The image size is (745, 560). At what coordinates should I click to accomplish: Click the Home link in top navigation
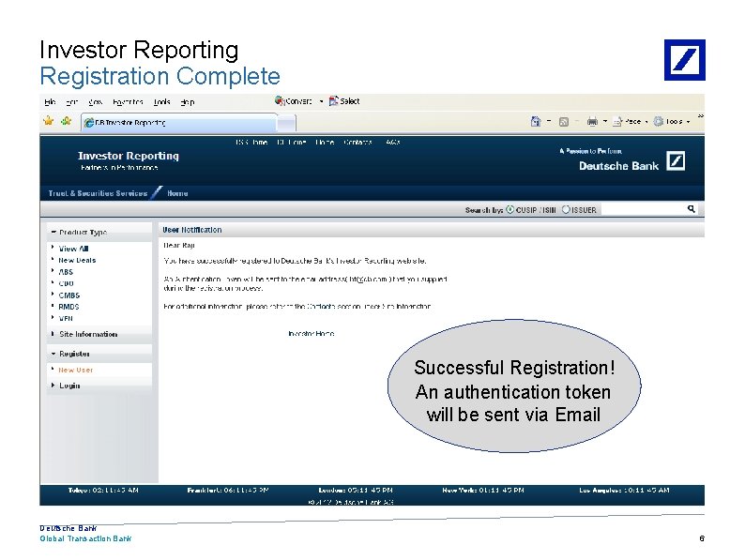[x=325, y=142]
